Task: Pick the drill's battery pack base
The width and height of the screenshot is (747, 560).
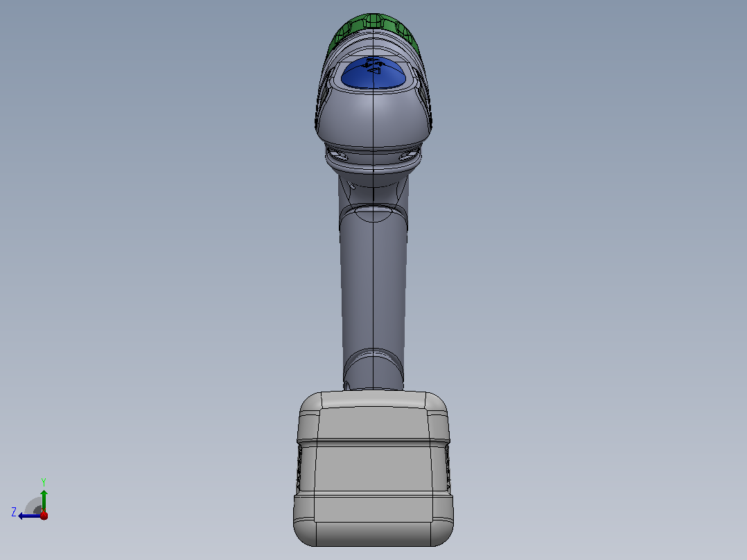Action: coord(373,469)
